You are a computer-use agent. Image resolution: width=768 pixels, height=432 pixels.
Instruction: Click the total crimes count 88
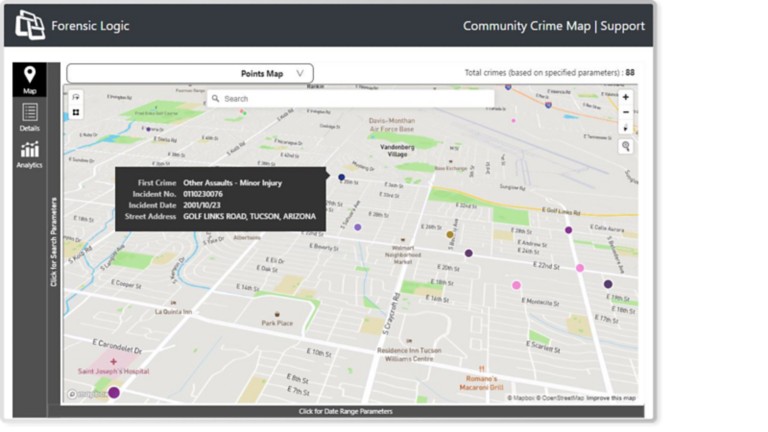point(630,72)
